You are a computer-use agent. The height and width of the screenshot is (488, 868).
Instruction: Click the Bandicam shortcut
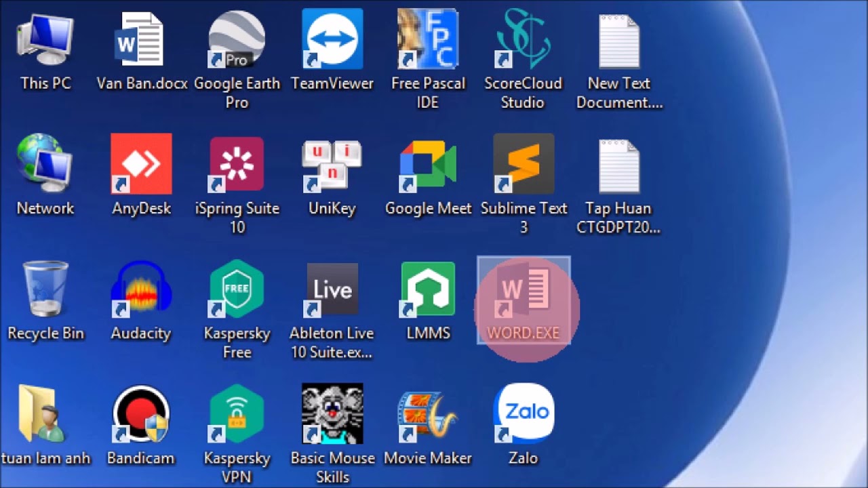pyautogui.click(x=141, y=426)
